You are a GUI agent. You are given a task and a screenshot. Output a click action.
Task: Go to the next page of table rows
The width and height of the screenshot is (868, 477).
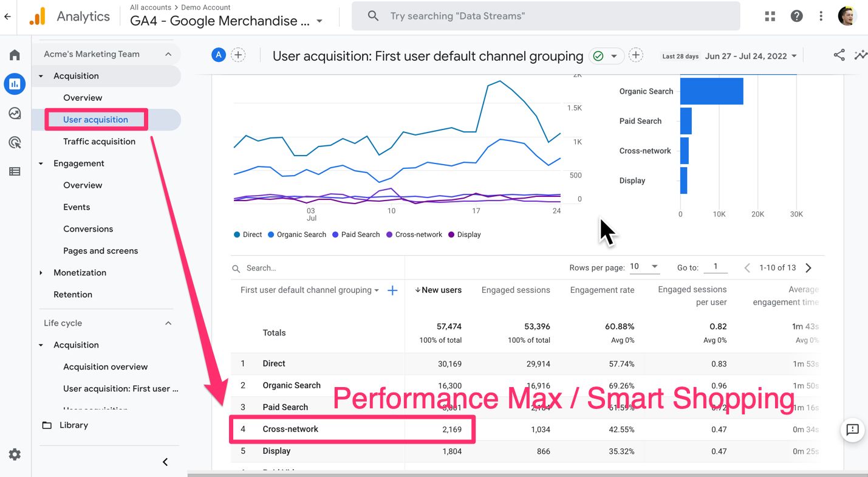pos(808,267)
